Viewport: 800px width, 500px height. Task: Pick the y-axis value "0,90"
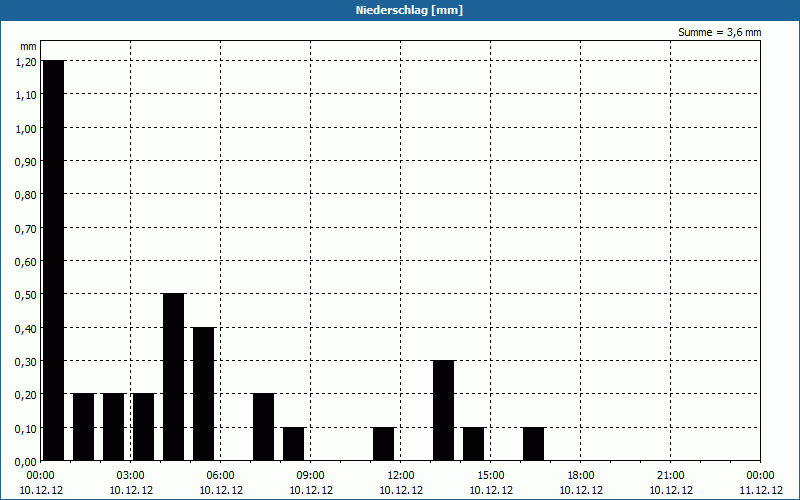pos(26,162)
